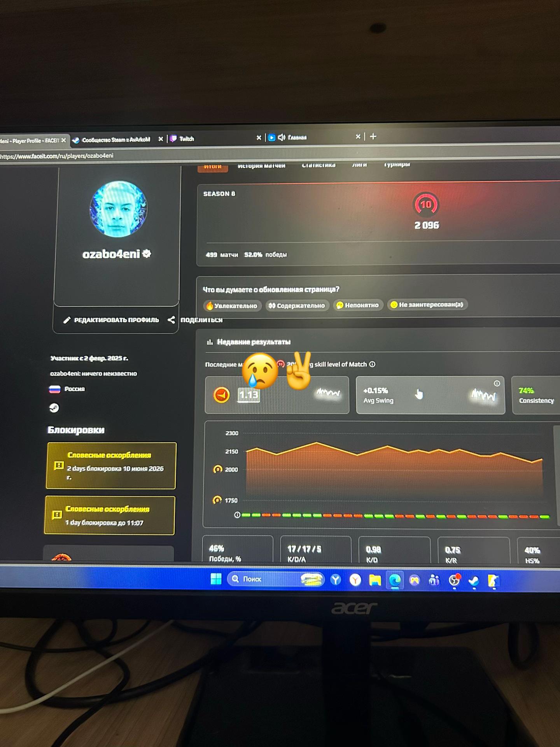Click the Avg Swing stat card

430,395
